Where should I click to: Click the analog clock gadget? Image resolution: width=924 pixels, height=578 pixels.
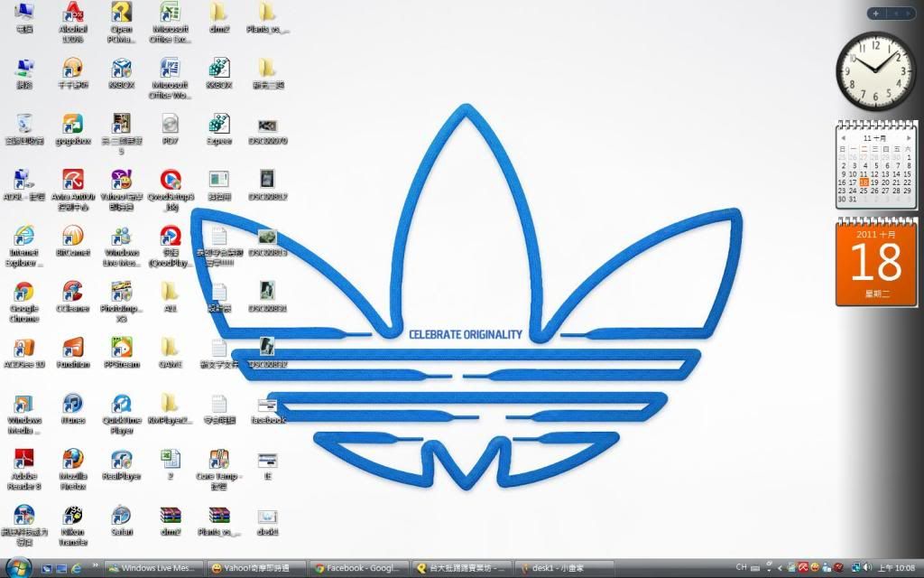click(x=874, y=71)
